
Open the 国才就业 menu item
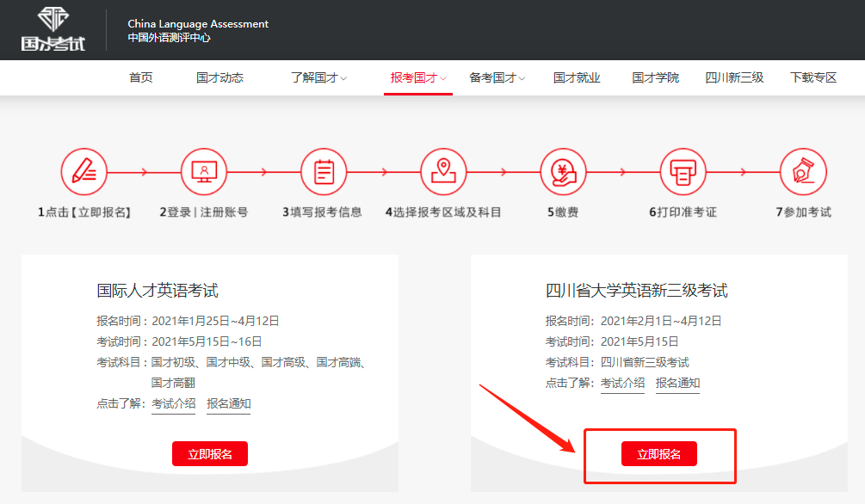tap(577, 77)
